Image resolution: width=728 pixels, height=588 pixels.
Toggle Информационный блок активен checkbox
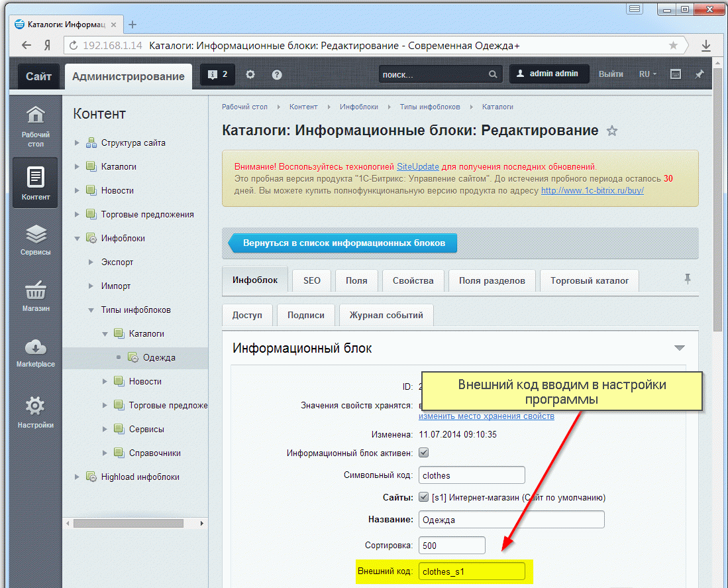[x=423, y=452]
